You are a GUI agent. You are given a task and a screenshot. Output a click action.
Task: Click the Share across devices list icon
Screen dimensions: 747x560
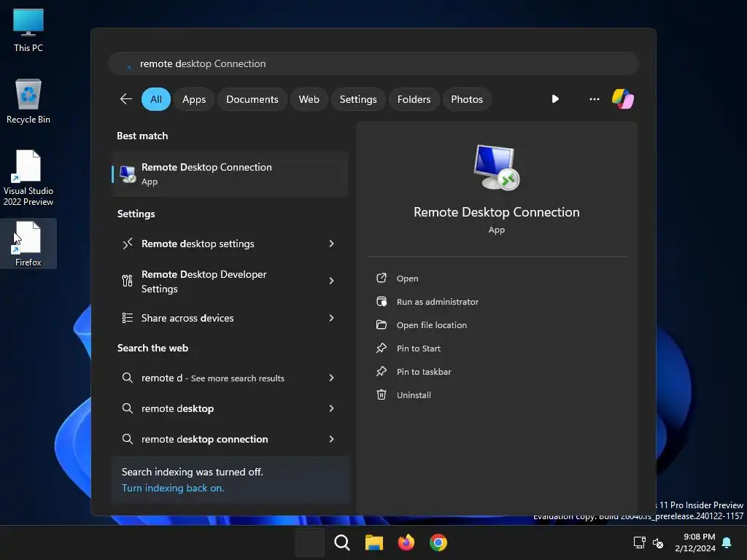pyautogui.click(x=127, y=318)
